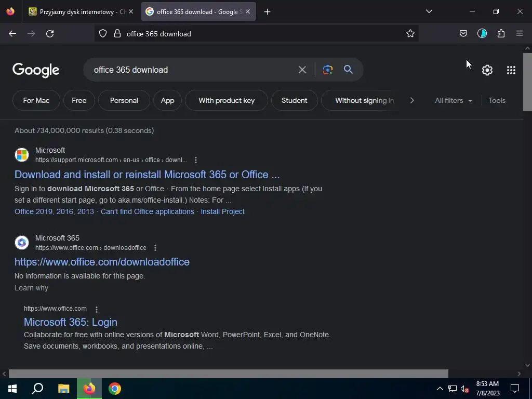Go to the Google logo homepage
Viewport: 532px width, 399px height.
36,70
